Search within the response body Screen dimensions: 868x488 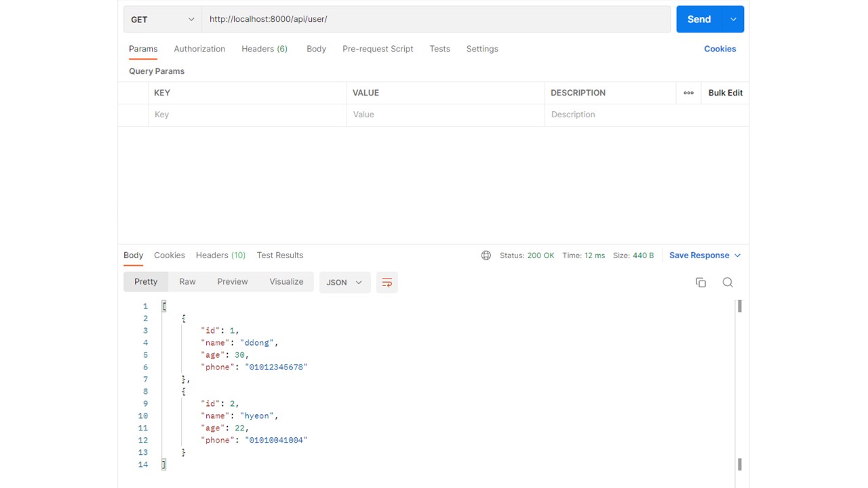click(x=728, y=282)
